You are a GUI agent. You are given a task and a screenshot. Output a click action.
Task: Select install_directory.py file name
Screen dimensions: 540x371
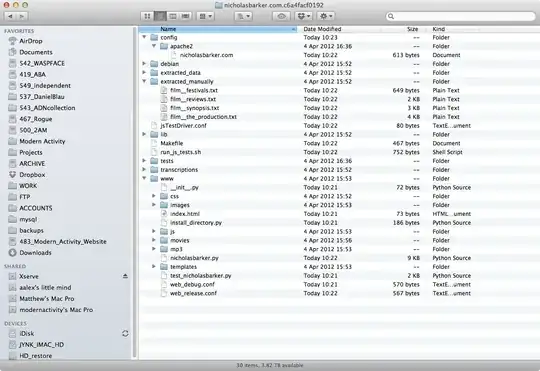pos(196,223)
